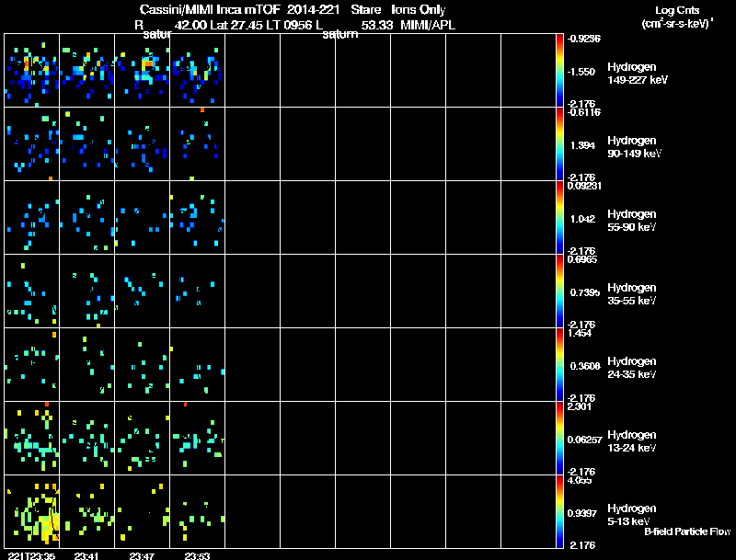736x560 pixels.
Task: Pick the 55-90 keV panel at 23:47
Action: click(143, 218)
